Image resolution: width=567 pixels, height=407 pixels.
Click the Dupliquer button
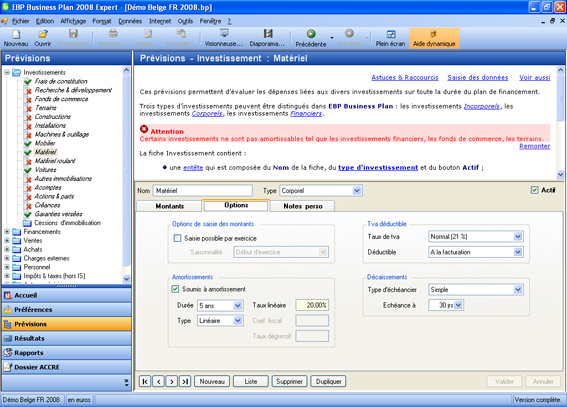click(x=328, y=381)
